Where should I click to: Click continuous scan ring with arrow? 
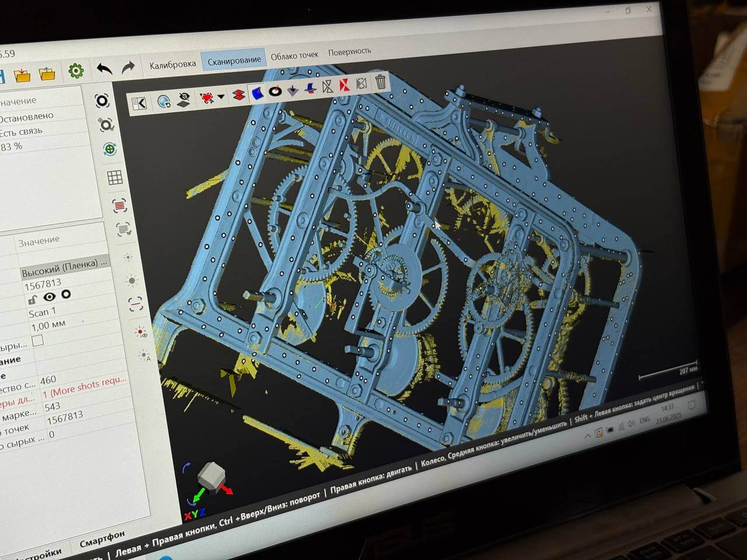tap(106, 125)
